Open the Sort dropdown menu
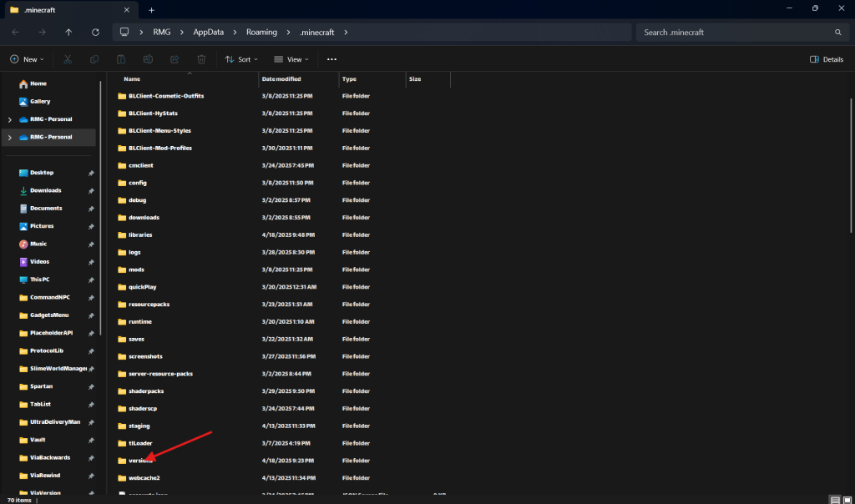The image size is (855, 504). coord(241,59)
